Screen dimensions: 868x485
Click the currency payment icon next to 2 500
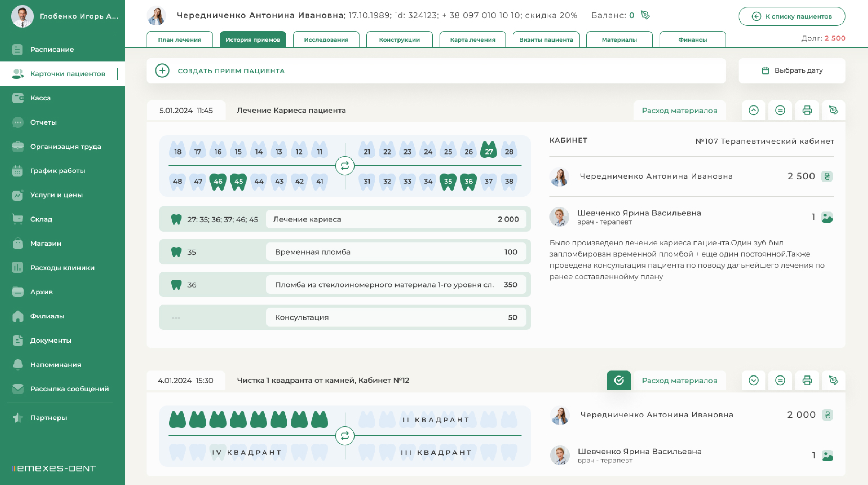[827, 176]
